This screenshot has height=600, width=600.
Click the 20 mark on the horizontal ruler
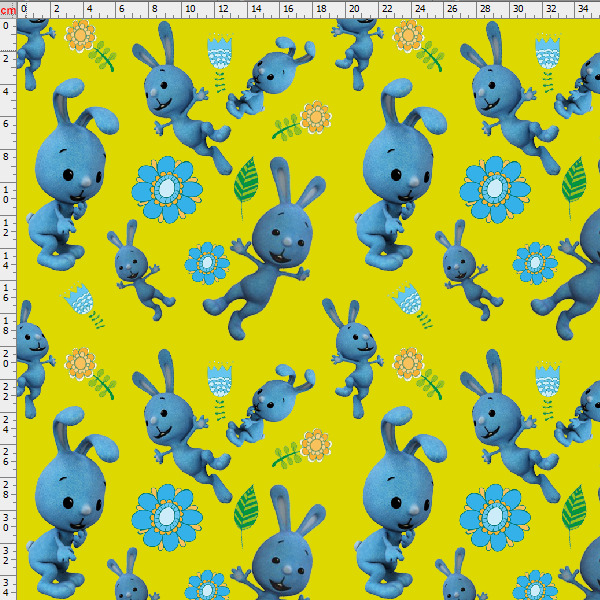353,9
